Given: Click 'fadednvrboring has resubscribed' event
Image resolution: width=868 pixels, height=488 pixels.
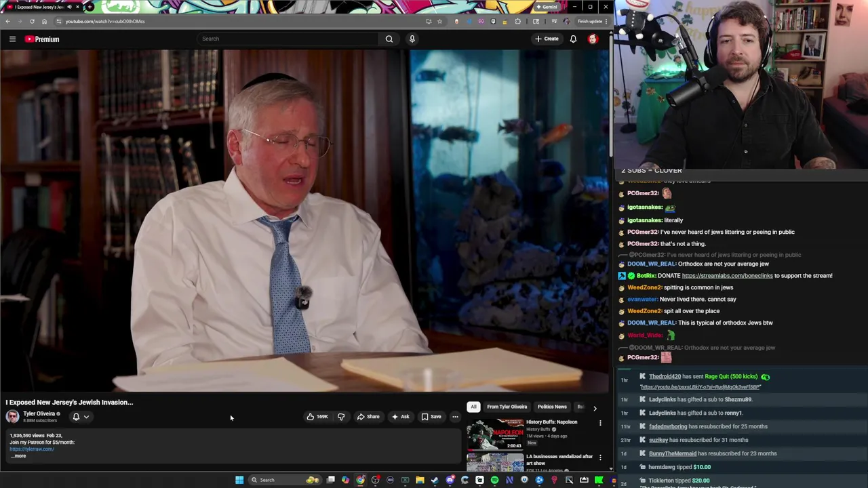Looking at the screenshot, I should [708, 426].
